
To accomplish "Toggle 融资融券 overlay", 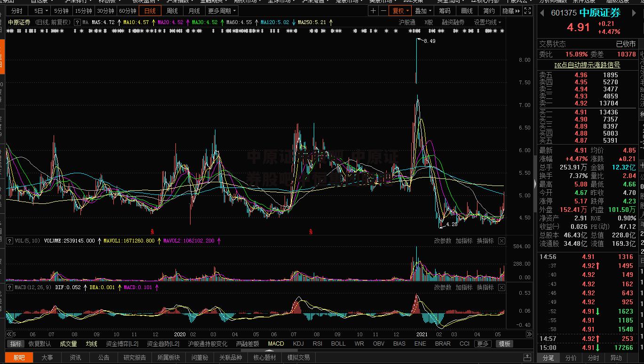I will coord(453,22).
